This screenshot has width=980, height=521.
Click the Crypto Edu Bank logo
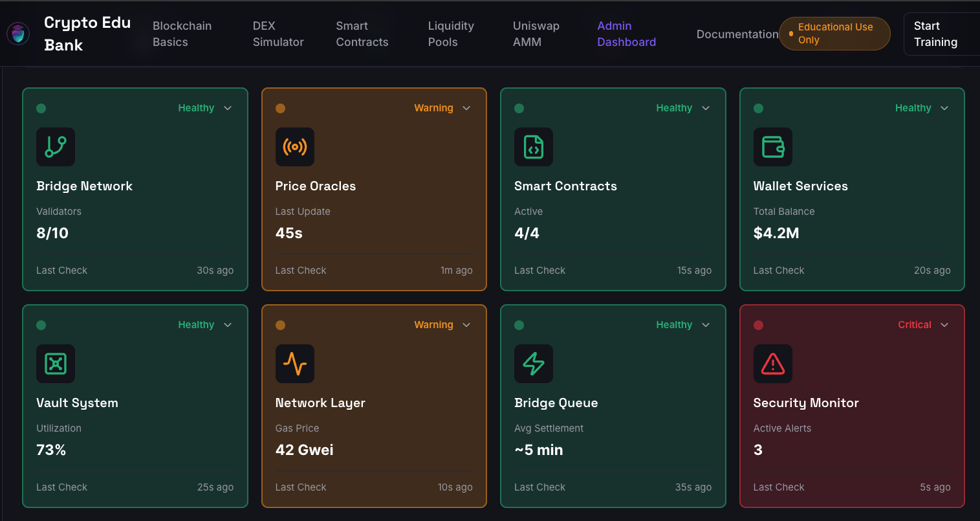(17, 33)
